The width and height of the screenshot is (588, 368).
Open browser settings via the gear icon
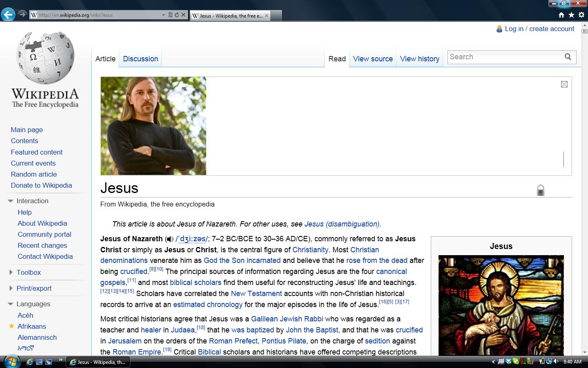click(x=581, y=14)
